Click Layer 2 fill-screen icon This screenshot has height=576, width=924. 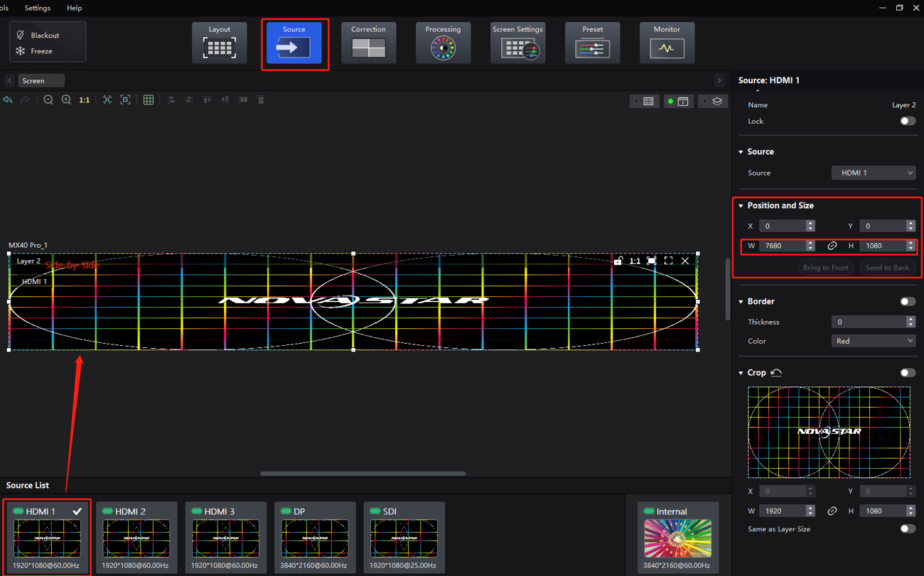[652, 261]
